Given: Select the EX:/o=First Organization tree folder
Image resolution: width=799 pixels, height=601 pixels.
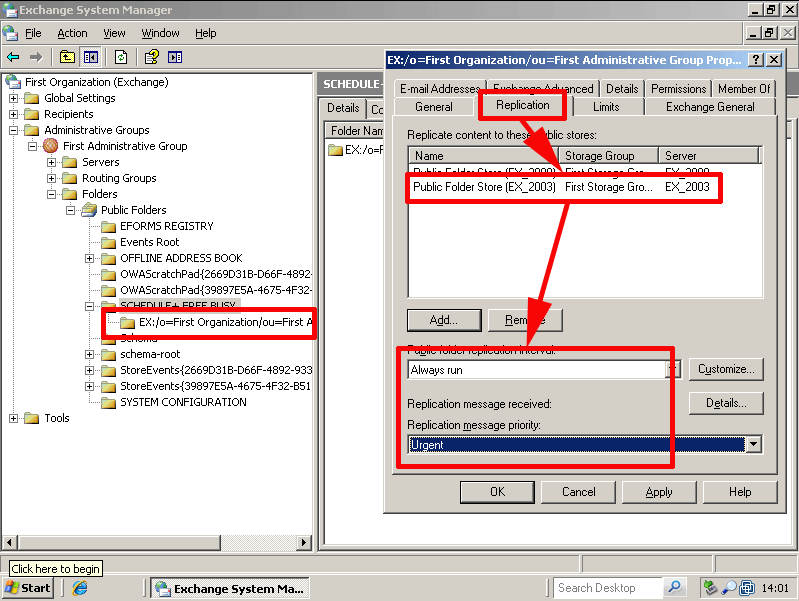Looking at the screenshot, I should 225,322.
